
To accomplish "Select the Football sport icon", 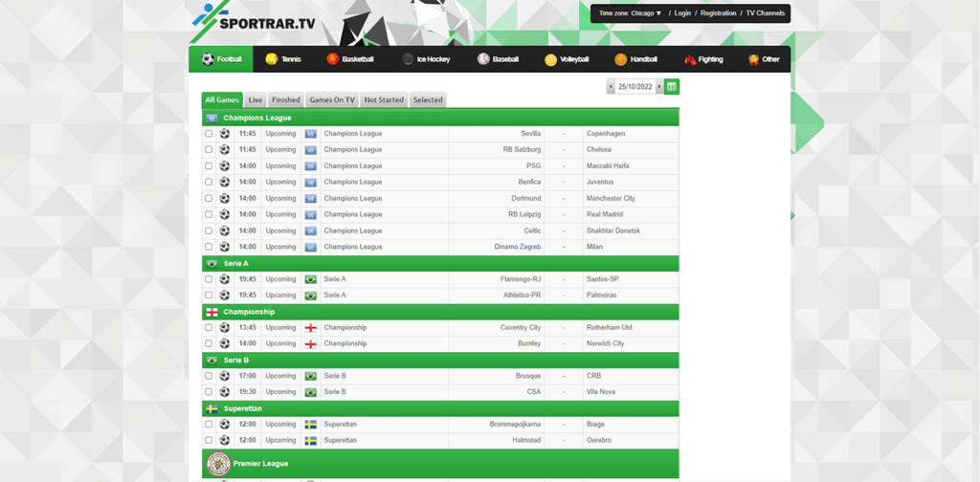I will 208,59.
